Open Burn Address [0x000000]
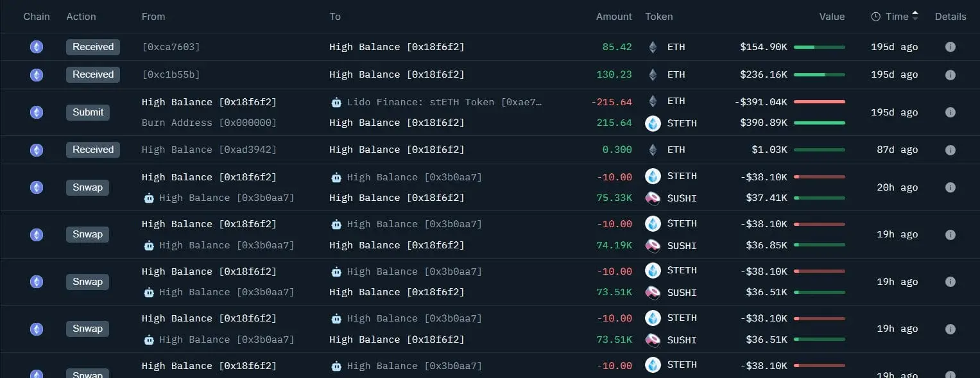980x378 pixels. [209, 123]
